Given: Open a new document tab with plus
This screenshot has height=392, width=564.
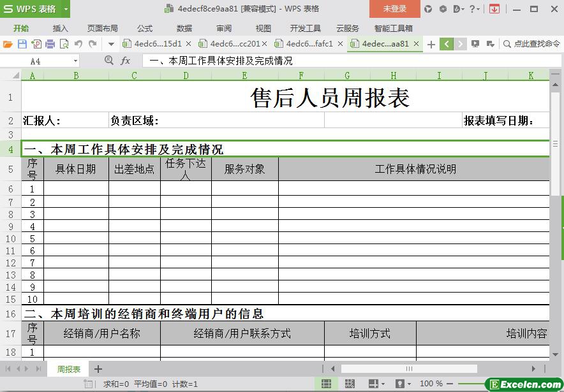Looking at the screenshot, I should (431, 44).
